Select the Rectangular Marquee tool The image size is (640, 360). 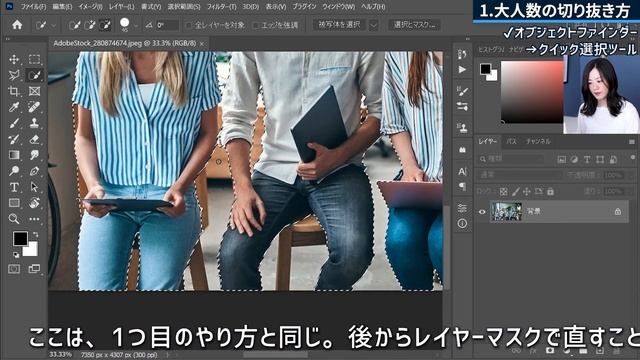34,60
